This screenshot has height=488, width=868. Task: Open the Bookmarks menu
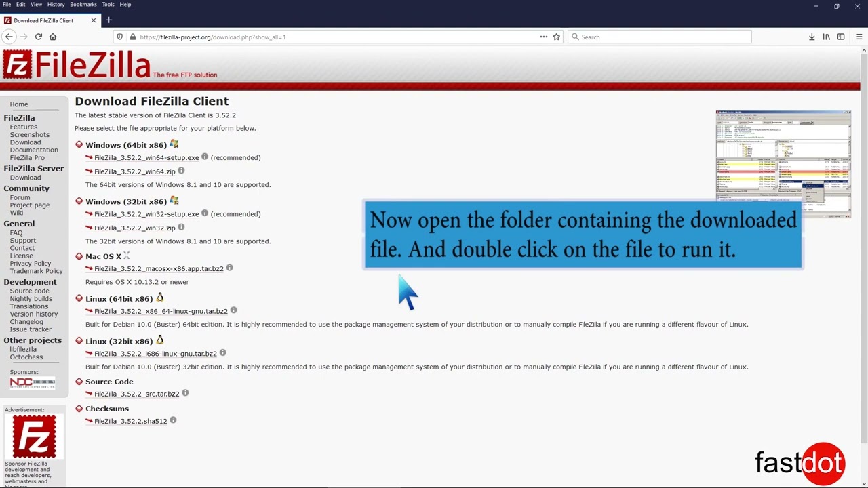(83, 5)
